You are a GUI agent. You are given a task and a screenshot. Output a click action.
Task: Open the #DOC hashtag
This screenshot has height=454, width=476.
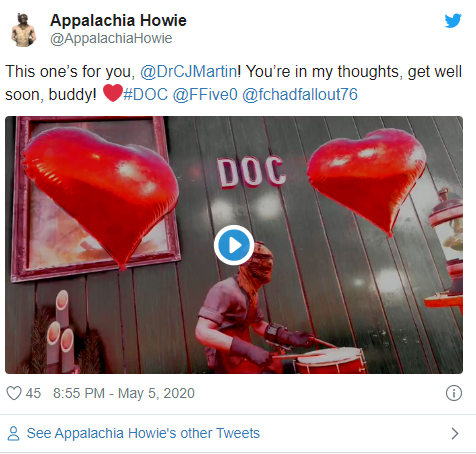point(146,94)
